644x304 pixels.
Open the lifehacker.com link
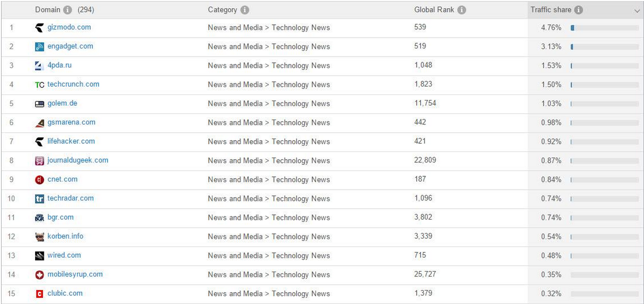point(71,141)
